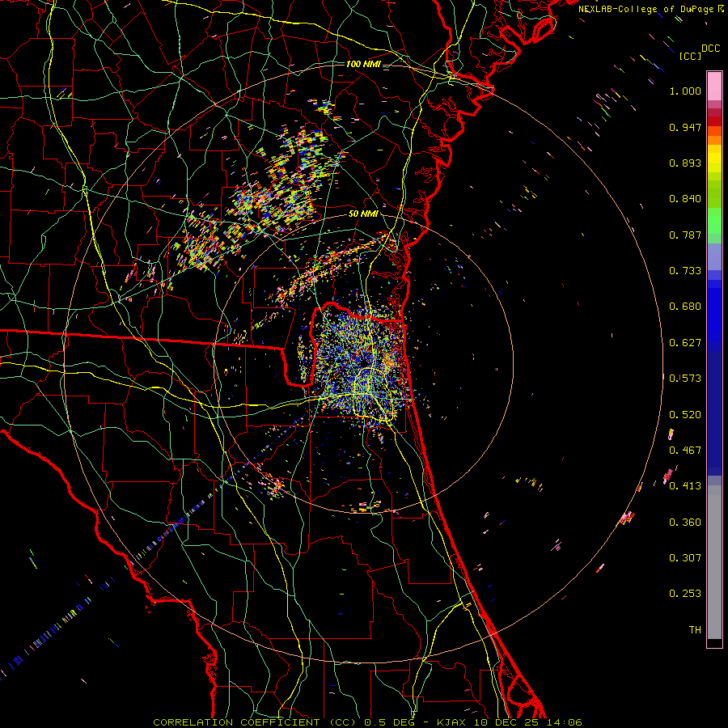Select the 0.413 scale value
This screenshot has height=728, width=728.
[x=685, y=486]
